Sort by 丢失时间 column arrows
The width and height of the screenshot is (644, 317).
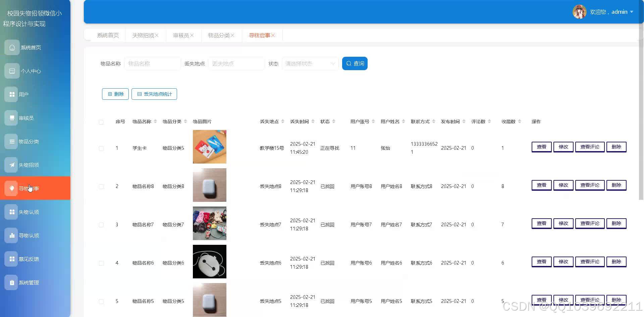pyautogui.click(x=313, y=121)
